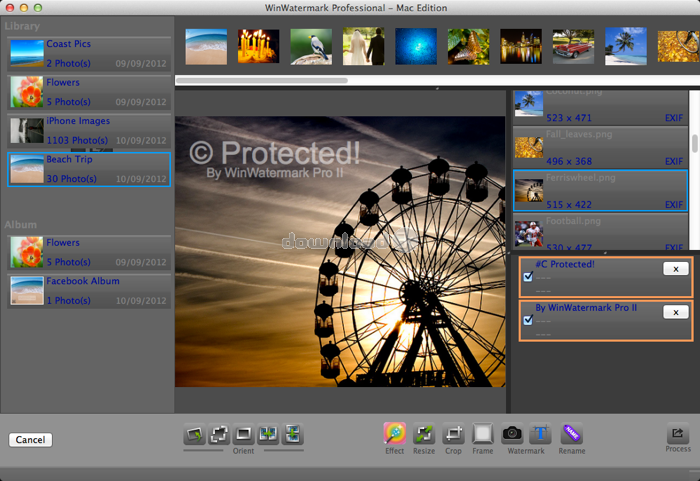
Task: Select the Ferriswheel.png list item
Action: (600, 191)
